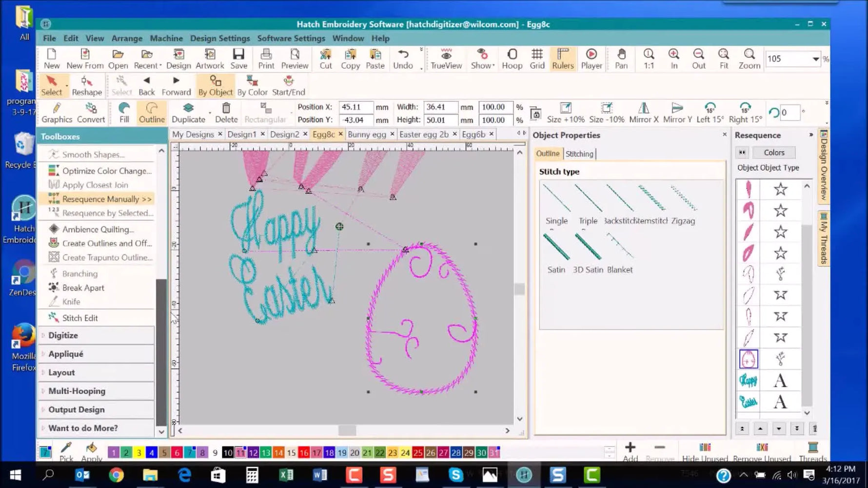
Task: Select the Pan hand tool
Action: (x=621, y=59)
